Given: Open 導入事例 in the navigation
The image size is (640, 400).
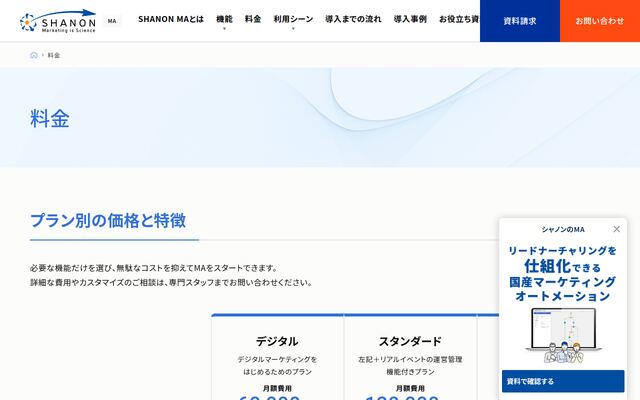Looking at the screenshot, I should [410, 19].
